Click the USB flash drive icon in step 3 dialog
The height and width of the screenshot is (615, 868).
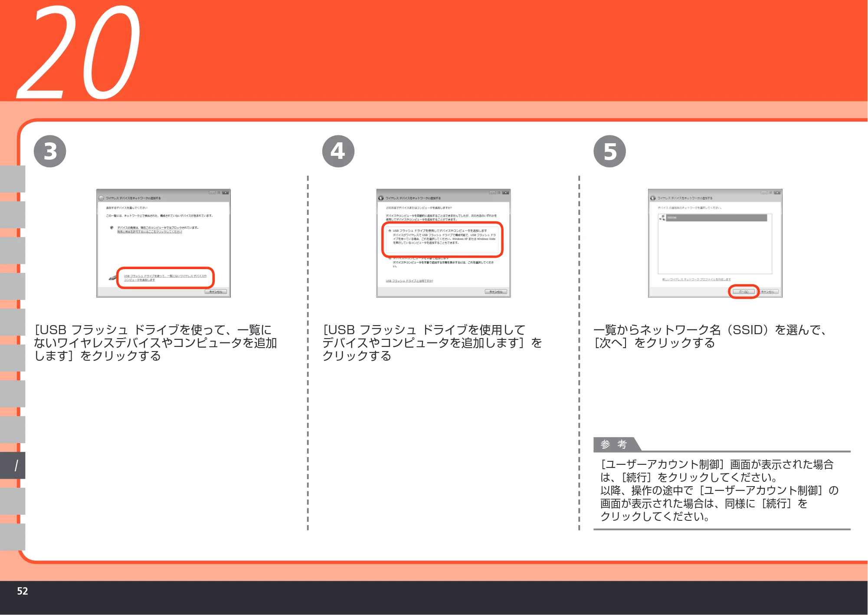pyautogui.click(x=112, y=277)
